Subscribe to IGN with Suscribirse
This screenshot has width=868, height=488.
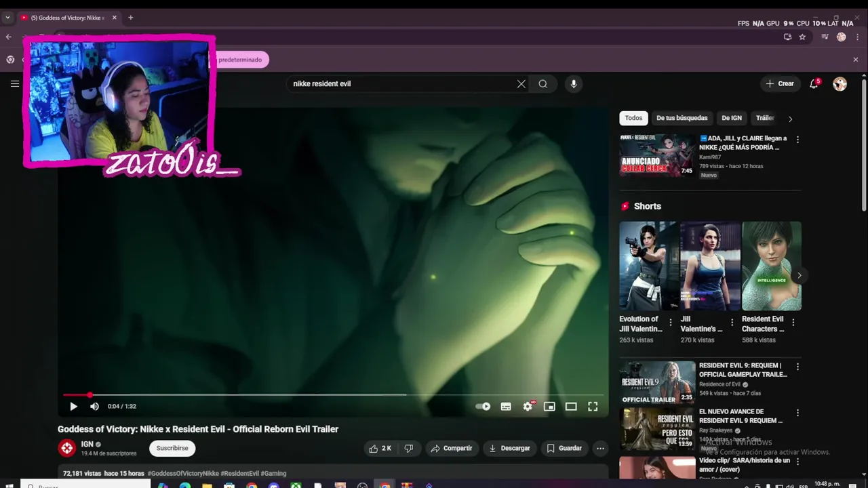click(172, 448)
